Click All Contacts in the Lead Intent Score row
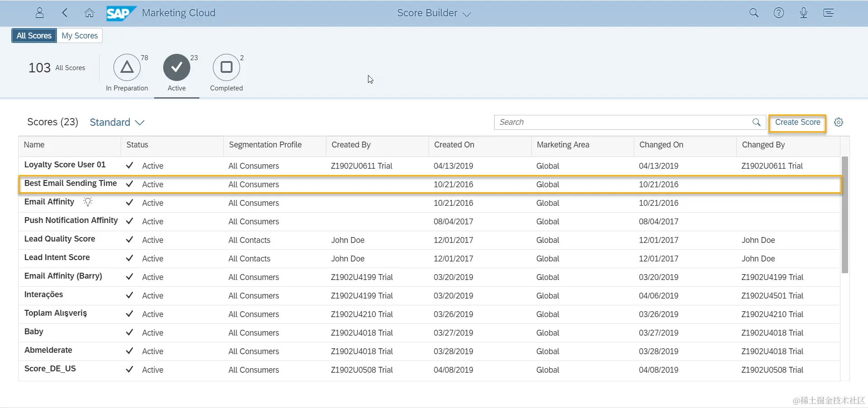 (249, 259)
